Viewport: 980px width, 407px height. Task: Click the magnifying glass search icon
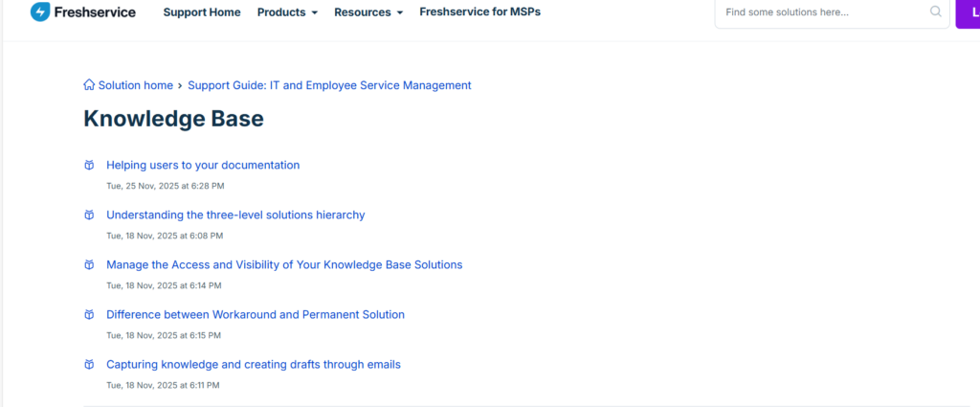(x=935, y=12)
